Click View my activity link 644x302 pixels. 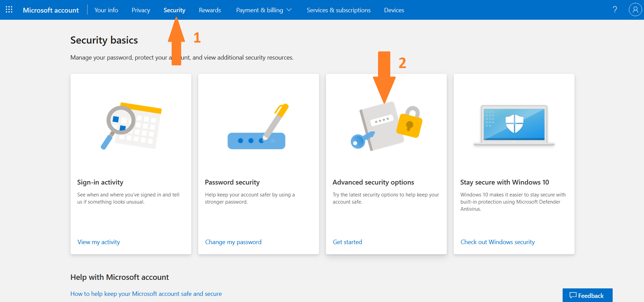coord(99,242)
